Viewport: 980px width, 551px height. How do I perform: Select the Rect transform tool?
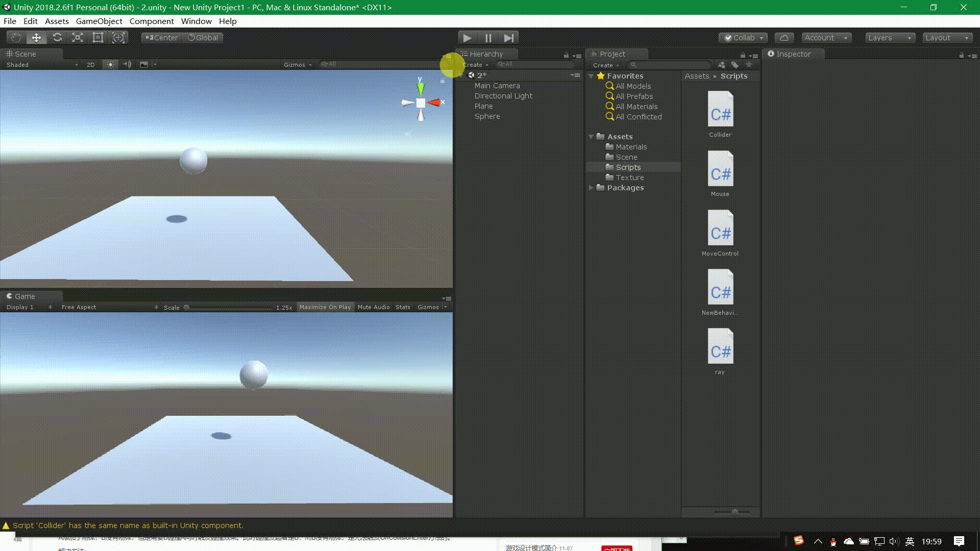point(97,37)
